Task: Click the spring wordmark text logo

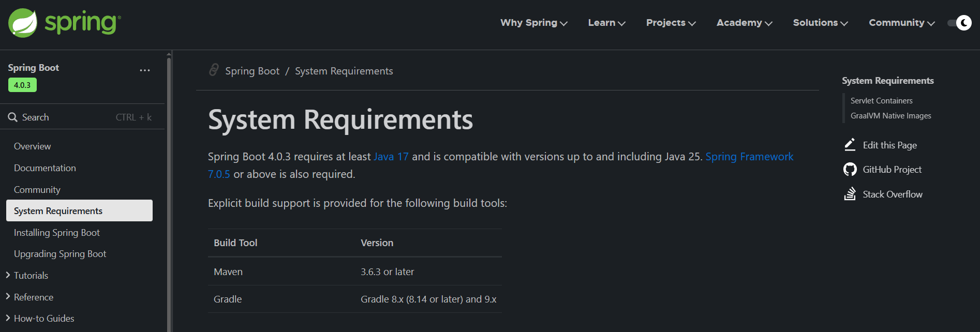Action: pyautogui.click(x=83, y=23)
